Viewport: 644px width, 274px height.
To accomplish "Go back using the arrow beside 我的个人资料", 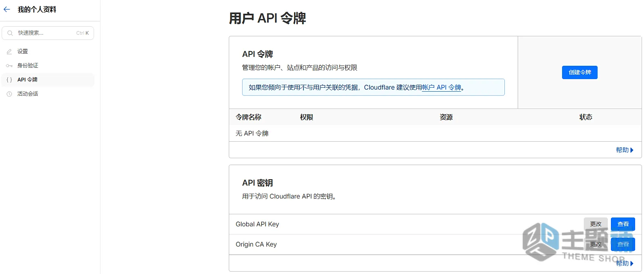I will (x=6, y=9).
